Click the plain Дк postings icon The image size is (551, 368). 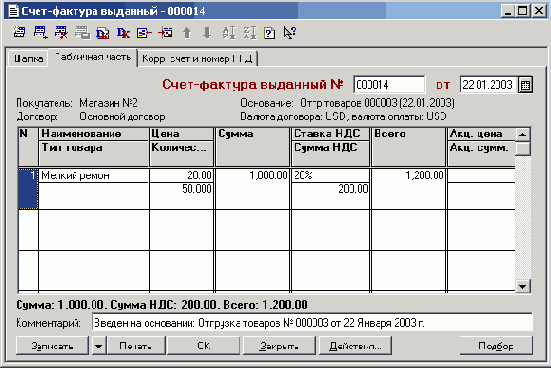click(x=123, y=33)
